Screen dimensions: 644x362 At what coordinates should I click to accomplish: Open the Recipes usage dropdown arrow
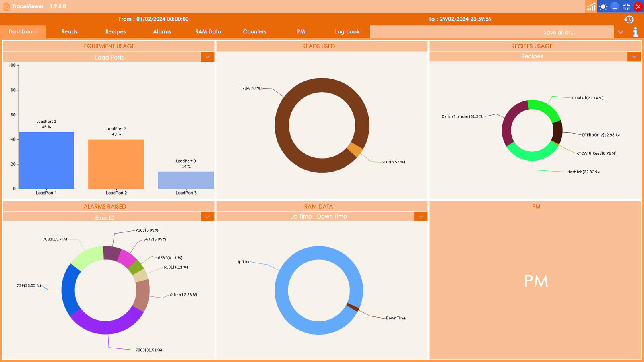point(634,56)
